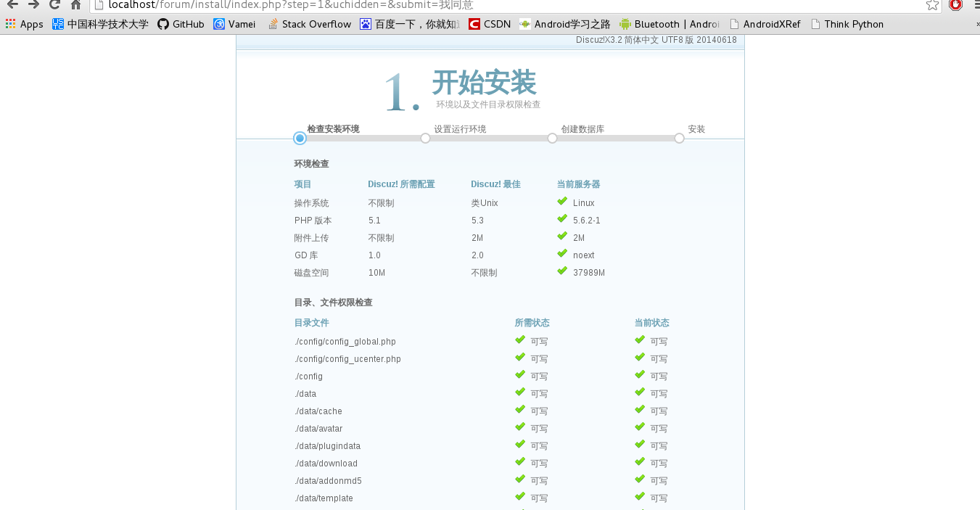This screenshot has height=510, width=980.
Task: Click the browser back arrow
Action: [x=12, y=4]
